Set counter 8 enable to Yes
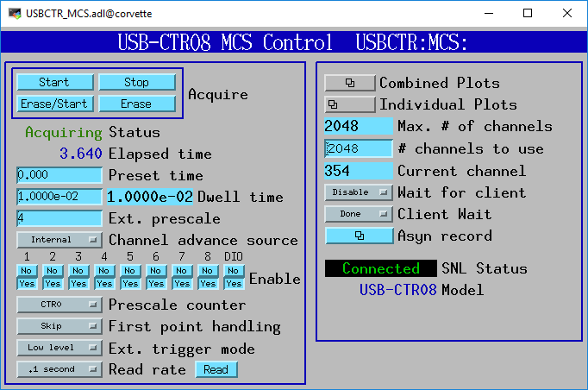 208,284
